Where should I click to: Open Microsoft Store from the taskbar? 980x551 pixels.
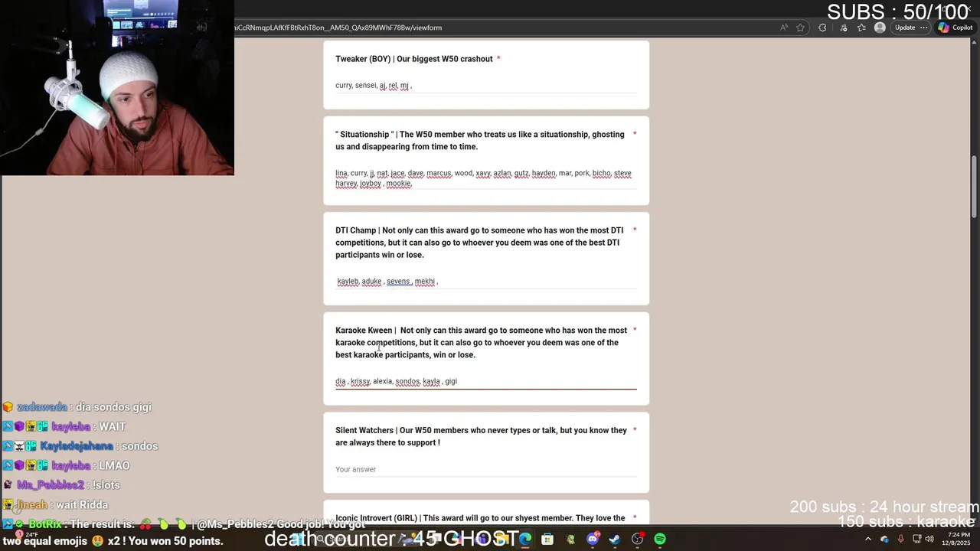(x=547, y=540)
